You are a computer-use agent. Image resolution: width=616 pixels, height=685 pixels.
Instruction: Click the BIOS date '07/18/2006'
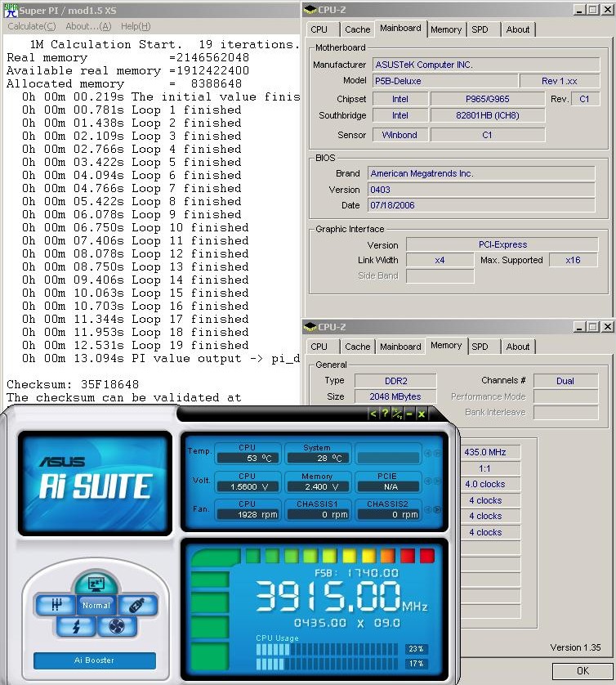tap(481, 205)
